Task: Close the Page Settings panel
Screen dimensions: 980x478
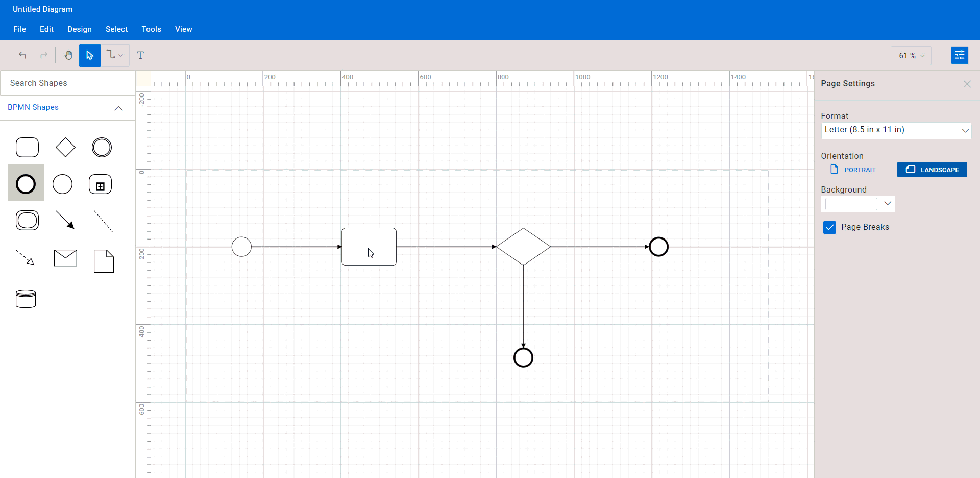Action: click(967, 84)
